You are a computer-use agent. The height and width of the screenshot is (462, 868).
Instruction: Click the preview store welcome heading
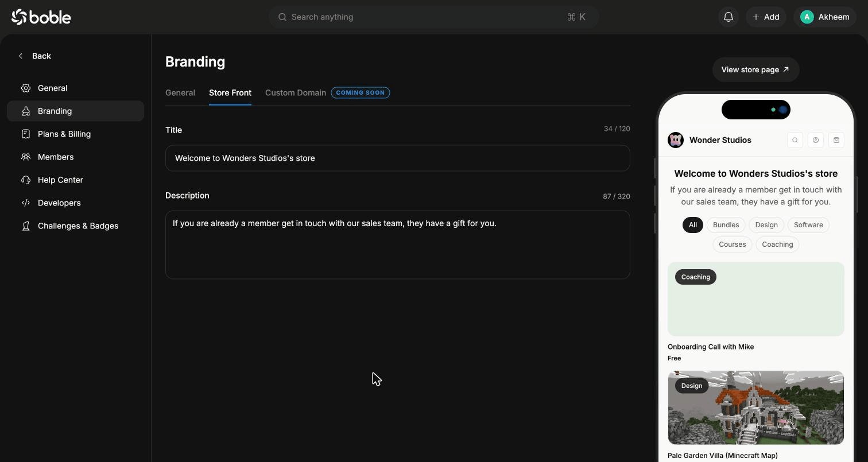pos(755,173)
